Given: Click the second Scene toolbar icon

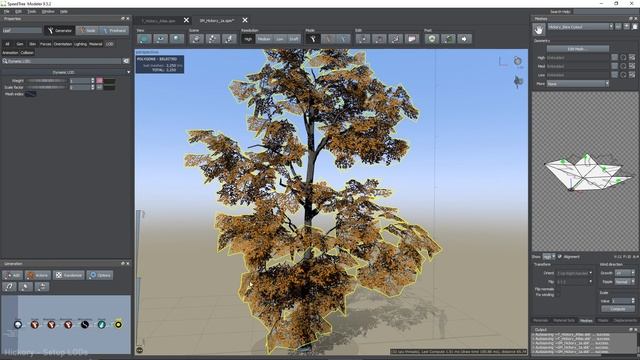Looking at the screenshot, I should [x=213, y=39].
